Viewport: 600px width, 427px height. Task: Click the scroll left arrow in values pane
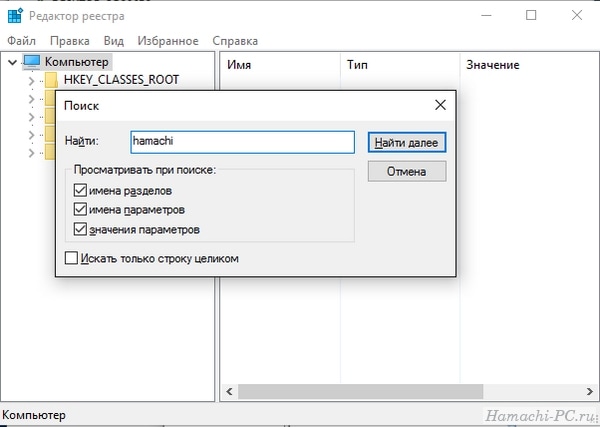(230, 392)
